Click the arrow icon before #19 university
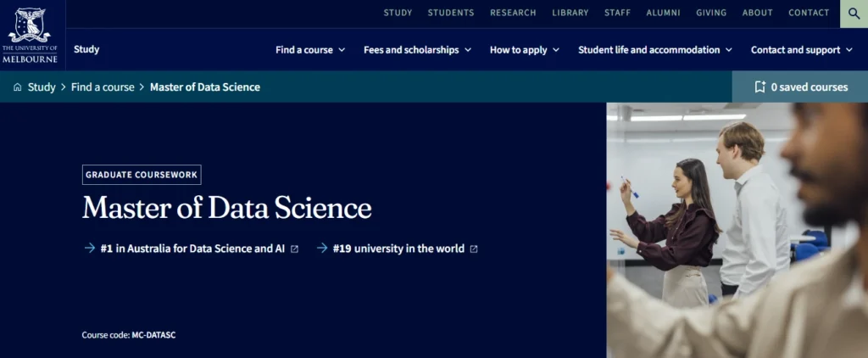Screen dimensions: 868x358 (322, 249)
